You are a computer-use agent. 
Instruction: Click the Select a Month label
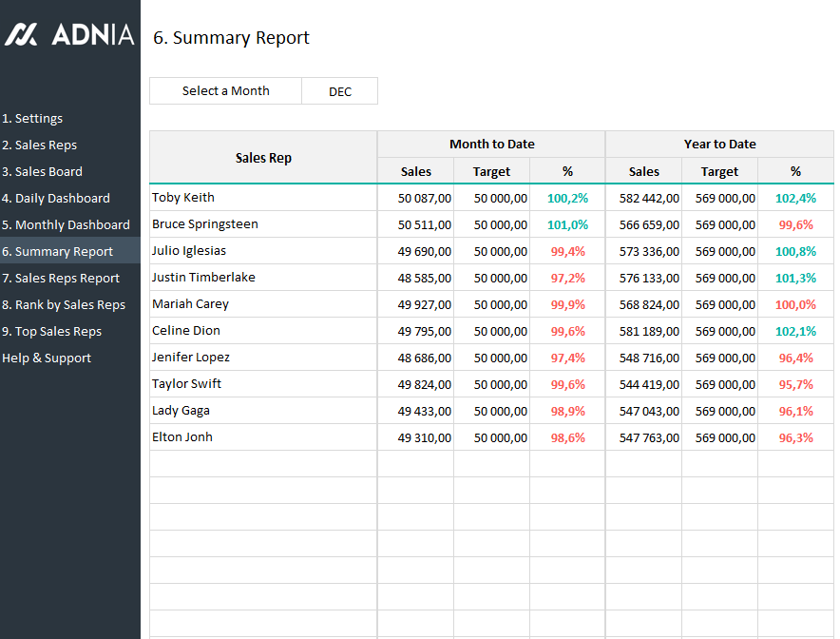pos(226,91)
